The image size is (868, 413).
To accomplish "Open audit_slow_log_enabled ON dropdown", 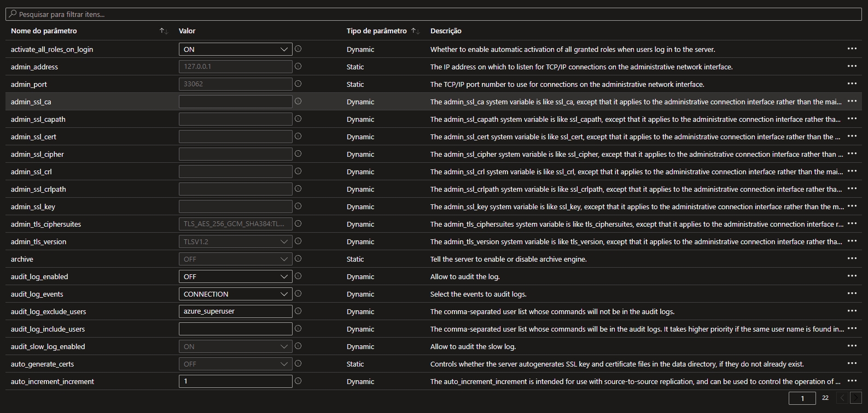I will (x=235, y=346).
